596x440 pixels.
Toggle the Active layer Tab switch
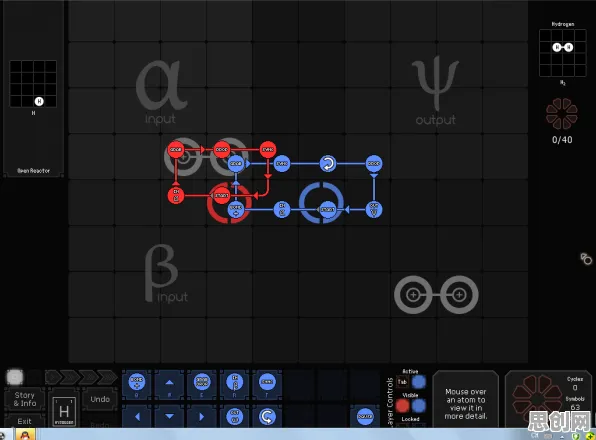click(402, 382)
